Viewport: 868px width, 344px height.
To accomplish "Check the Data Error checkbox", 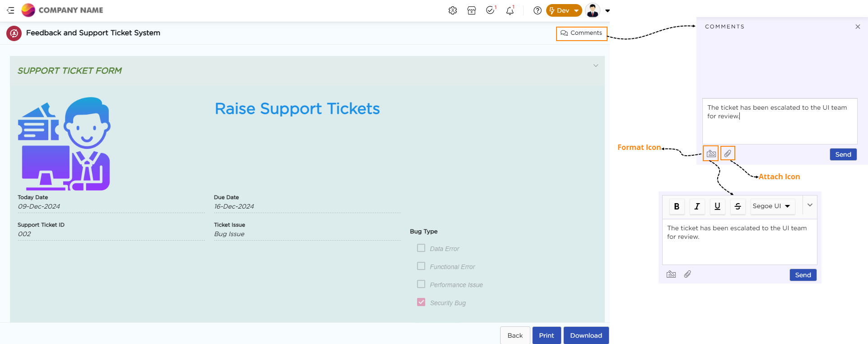I will [421, 248].
